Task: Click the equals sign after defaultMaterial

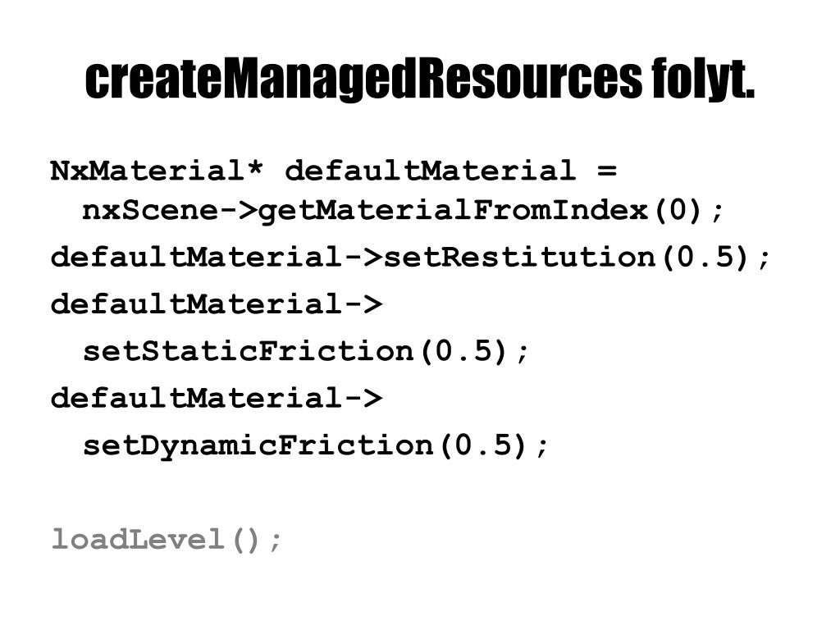Action: pyautogui.click(x=607, y=171)
